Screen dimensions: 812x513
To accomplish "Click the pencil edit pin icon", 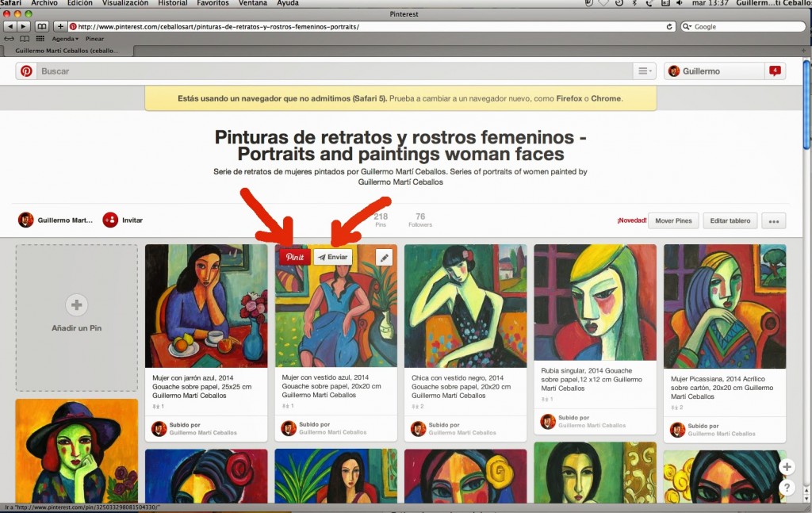I will point(384,258).
